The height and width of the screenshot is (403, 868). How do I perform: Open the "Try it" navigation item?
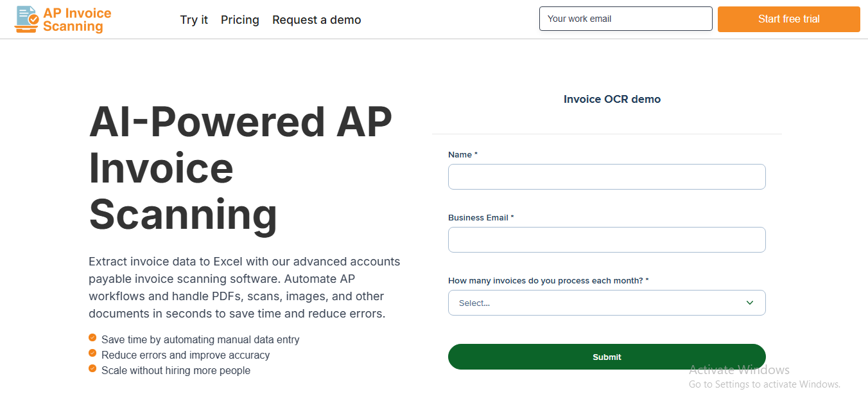pyautogui.click(x=194, y=20)
